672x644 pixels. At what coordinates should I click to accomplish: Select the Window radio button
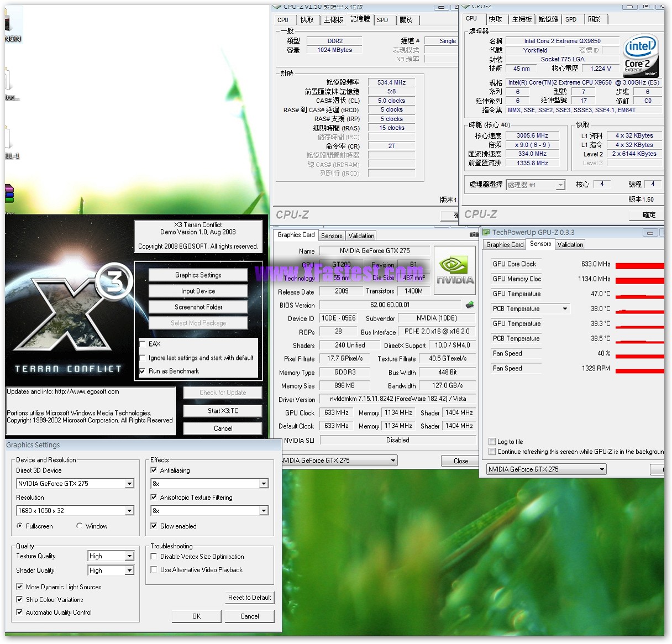coord(80,526)
